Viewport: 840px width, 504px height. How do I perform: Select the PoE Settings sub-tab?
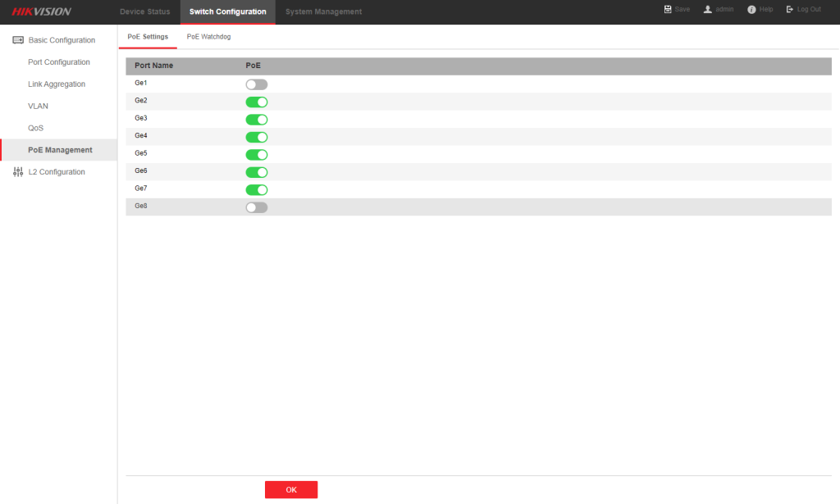[x=148, y=37]
